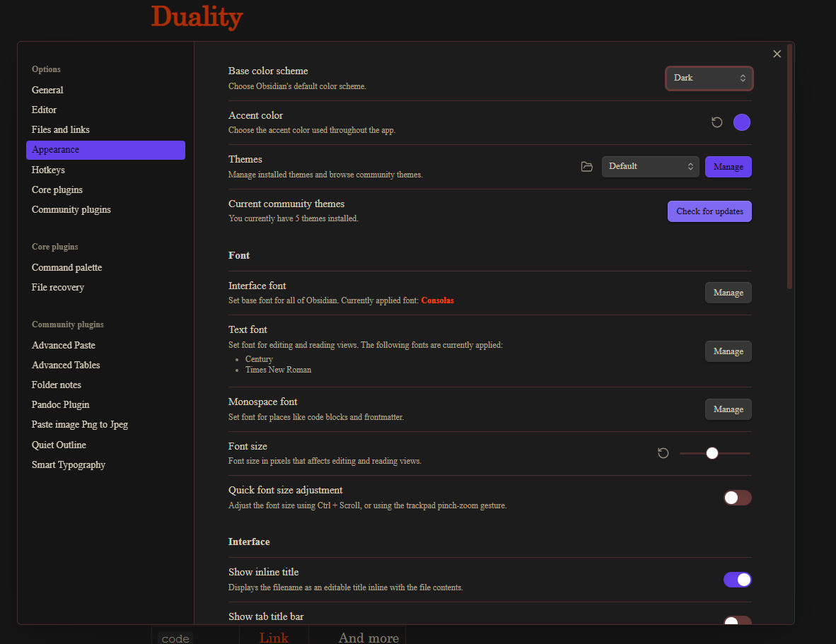
Task: Toggle Show tab title bar switch
Action: (738, 621)
